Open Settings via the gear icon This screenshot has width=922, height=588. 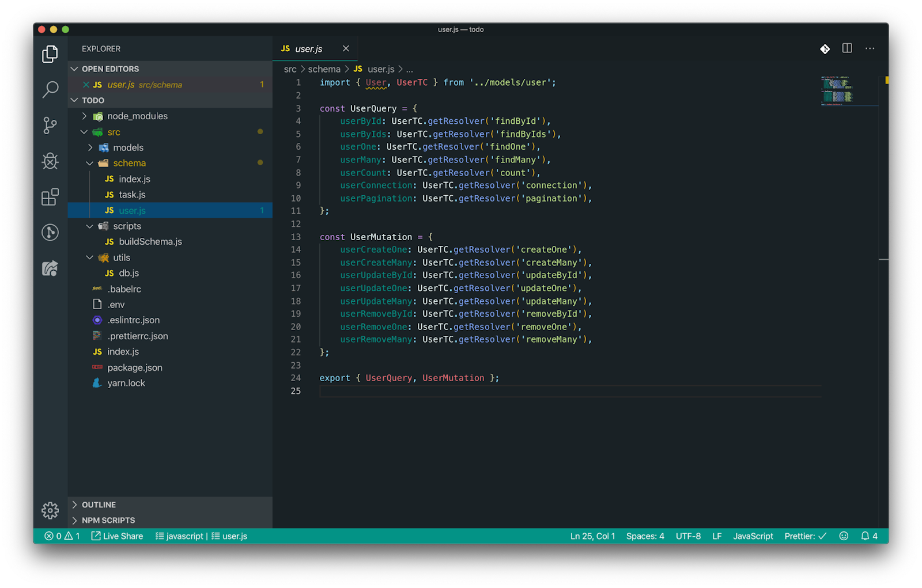pos(50,510)
